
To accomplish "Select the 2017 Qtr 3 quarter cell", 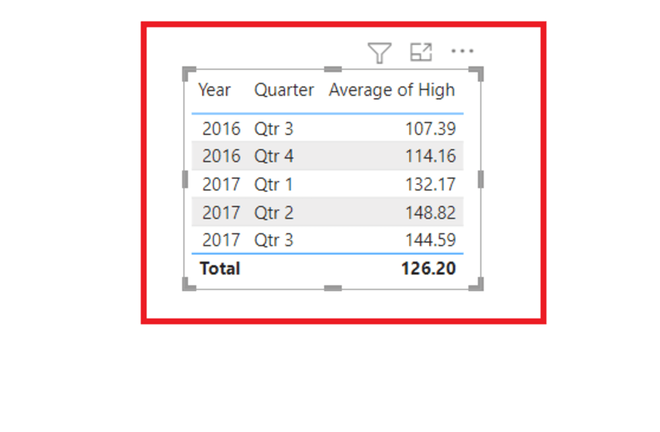I will 274,240.
